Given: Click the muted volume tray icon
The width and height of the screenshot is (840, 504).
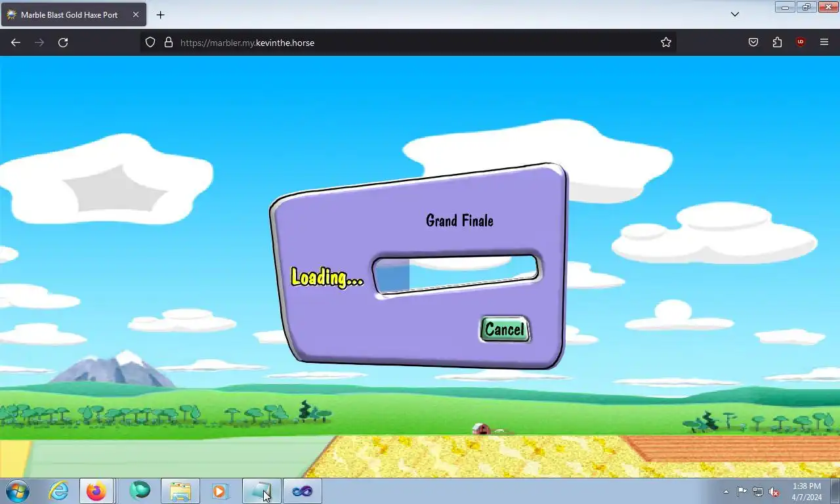Looking at the screenshot, I should [774, 492].
